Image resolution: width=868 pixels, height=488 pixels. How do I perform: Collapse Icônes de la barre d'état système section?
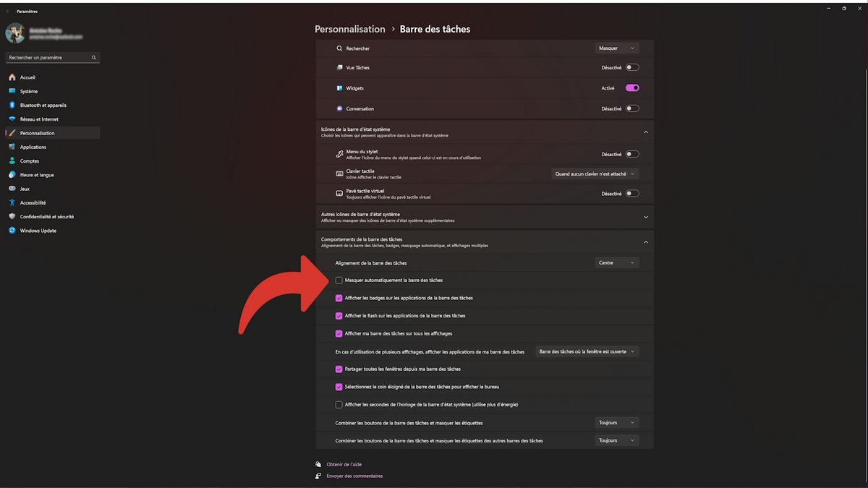646,132
